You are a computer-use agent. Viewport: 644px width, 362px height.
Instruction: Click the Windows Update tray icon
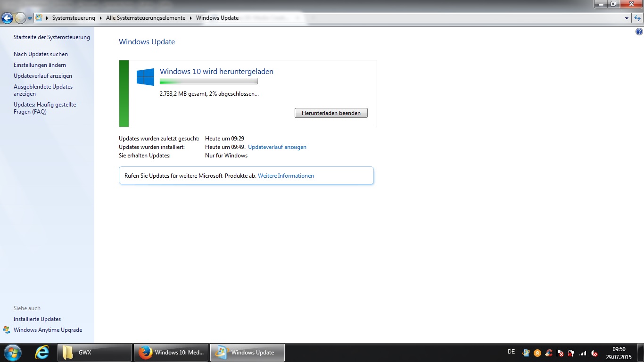pyautogui.click(x=526, y=353)
